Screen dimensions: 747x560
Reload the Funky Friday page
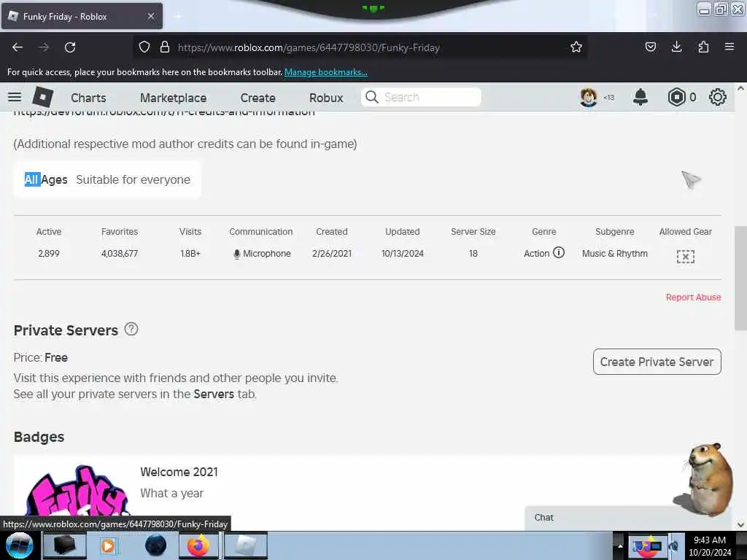click(70, 47)
